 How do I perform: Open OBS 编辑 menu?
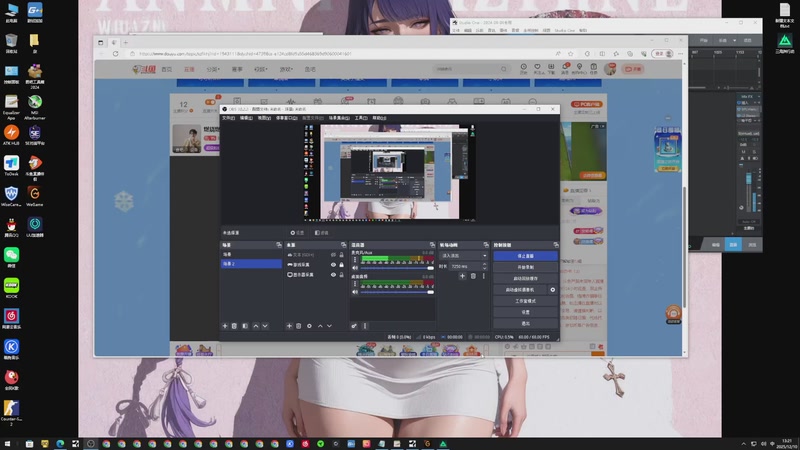coord(246,118)
